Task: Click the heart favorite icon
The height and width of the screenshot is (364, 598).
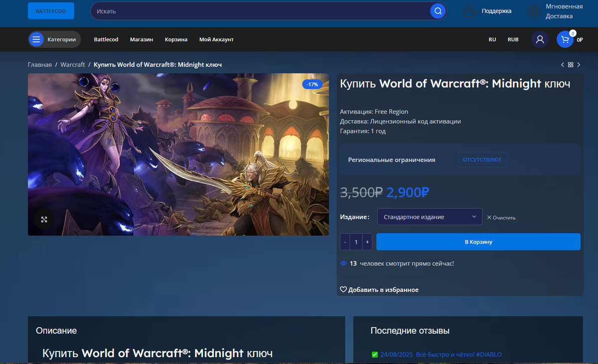Action: point(343,289)
